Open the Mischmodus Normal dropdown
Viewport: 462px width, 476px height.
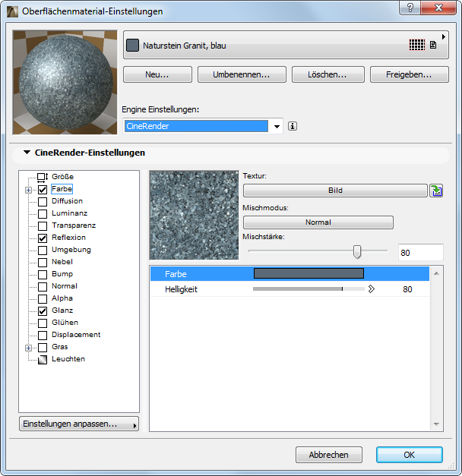point(318,222)
